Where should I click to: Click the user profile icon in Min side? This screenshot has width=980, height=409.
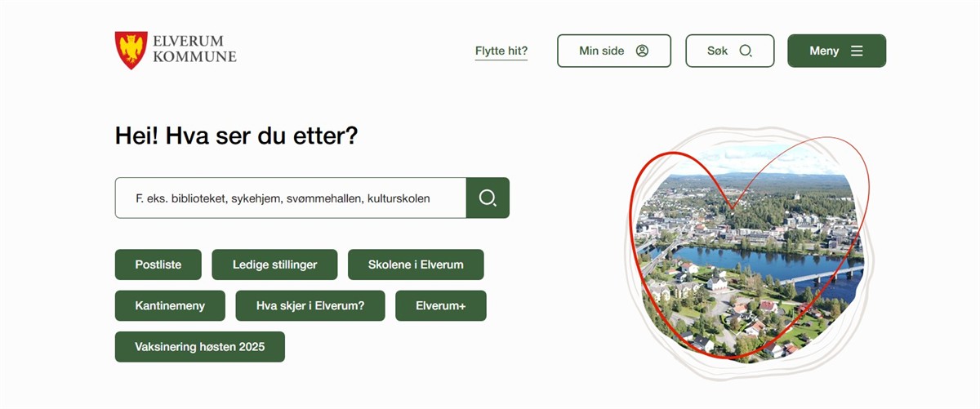click(x=642, y=51)
